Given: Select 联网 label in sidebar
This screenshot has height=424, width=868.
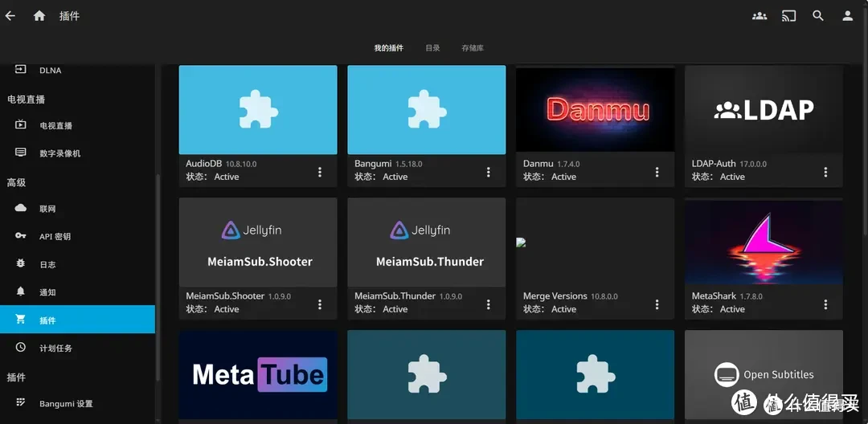Looking at the screenshot, I should click(47, 209).
